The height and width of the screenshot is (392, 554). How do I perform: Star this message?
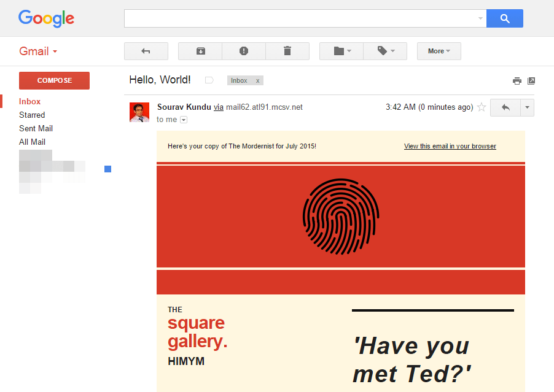click(481, 107)
